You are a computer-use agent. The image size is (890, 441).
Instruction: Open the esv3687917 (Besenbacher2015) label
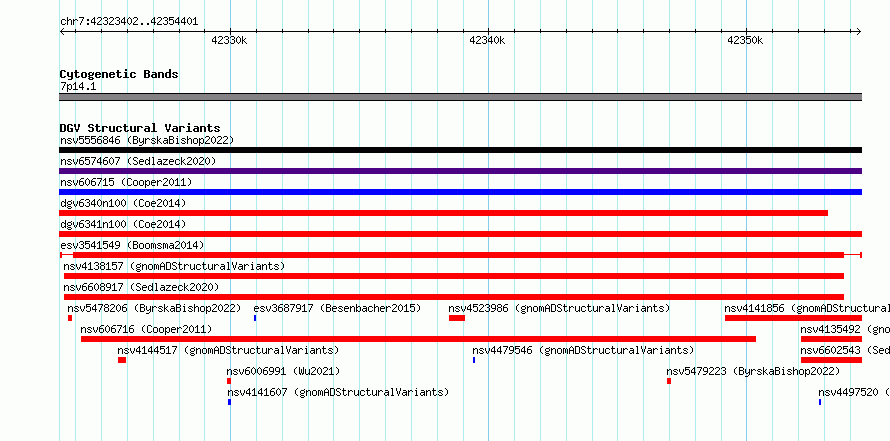pyautogui.click(x=337, y=308)
